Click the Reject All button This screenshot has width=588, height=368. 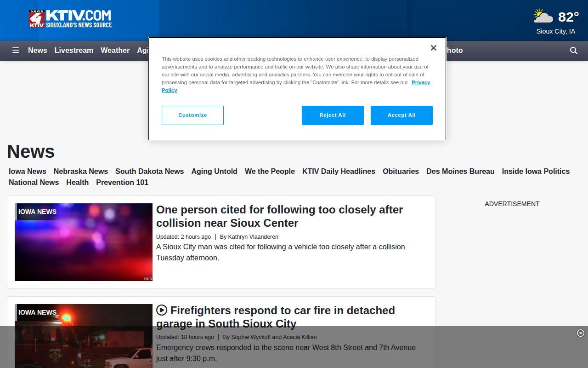333,115
